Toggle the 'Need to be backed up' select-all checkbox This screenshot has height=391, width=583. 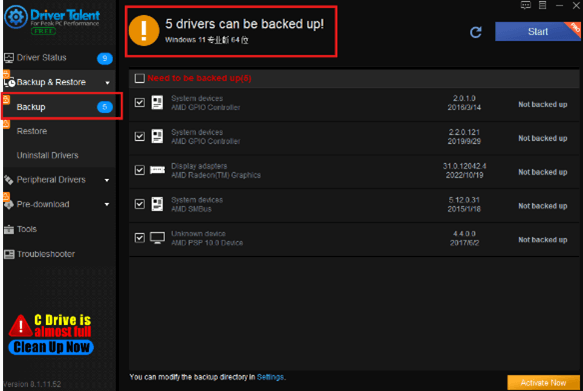pyautogui.click(x=140, y=78)
